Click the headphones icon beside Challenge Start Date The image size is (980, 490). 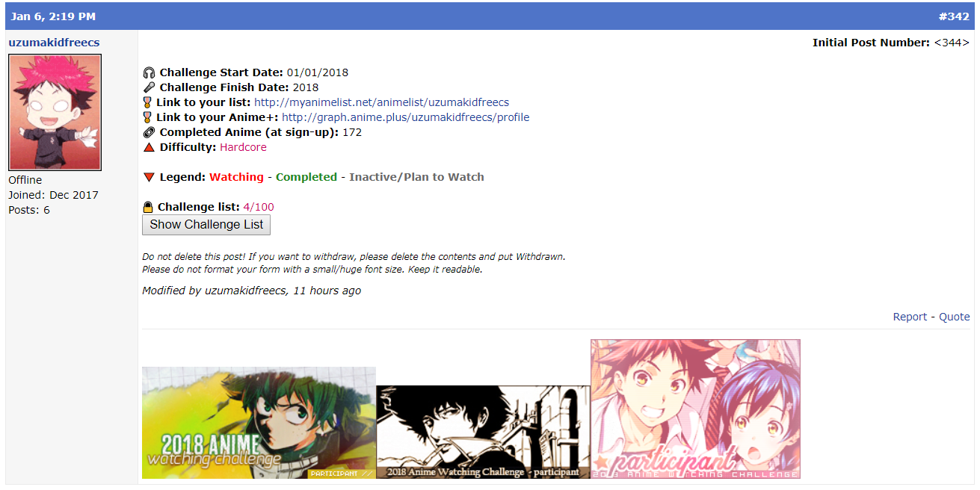(149, 72)
